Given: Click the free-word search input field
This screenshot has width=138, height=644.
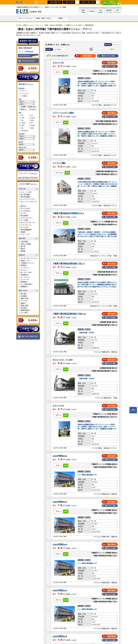Looking at the screenshot, I should pyautogui.click(x=28, y=178).
